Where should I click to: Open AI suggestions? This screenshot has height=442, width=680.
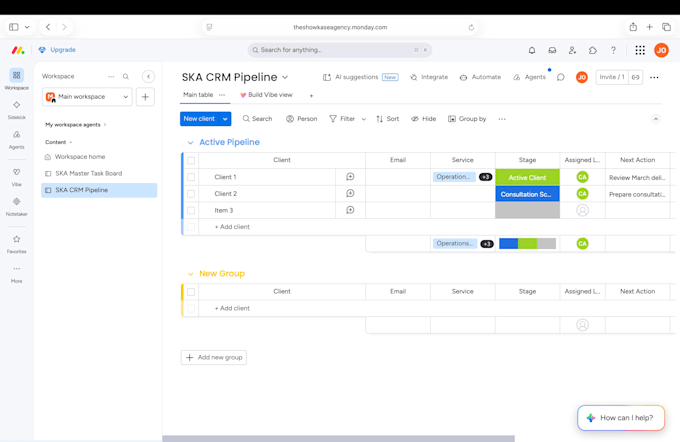tap(361, 77)
